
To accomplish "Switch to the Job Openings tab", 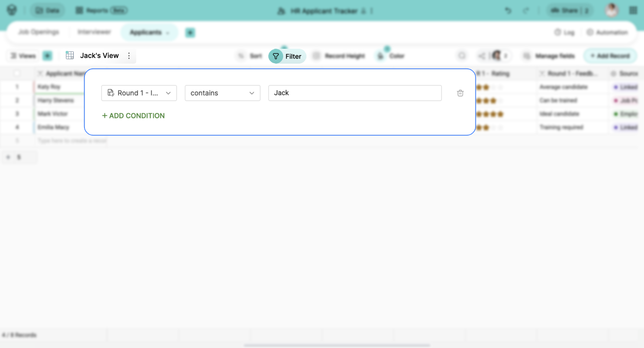I will (x=39, y=32).
